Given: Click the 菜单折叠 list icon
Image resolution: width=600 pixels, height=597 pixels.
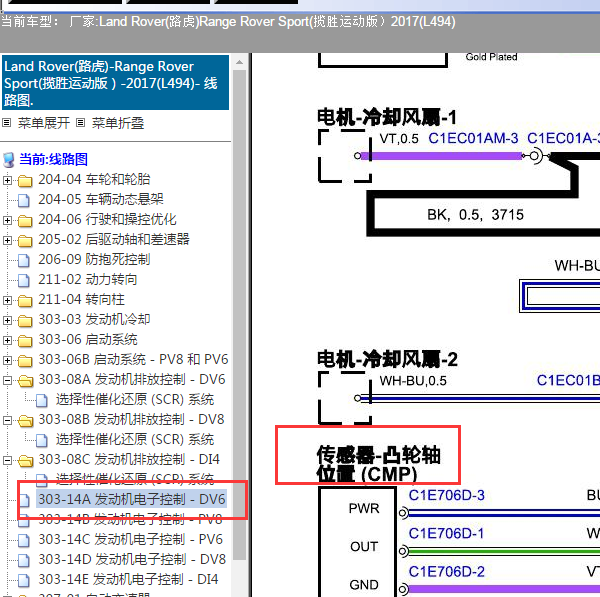Looking at the screenshot, I should 80,123.
